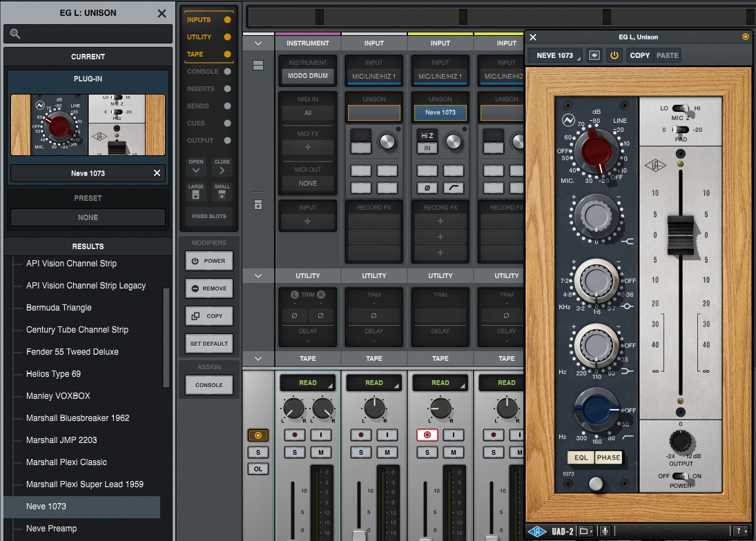Click the FIXED SLOTS button
This screenshot has height=541, width=756.
click(209, 216)
